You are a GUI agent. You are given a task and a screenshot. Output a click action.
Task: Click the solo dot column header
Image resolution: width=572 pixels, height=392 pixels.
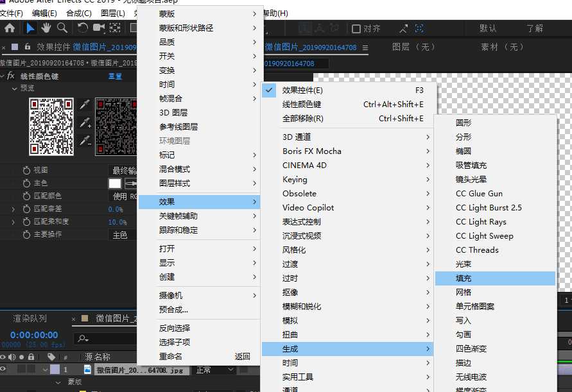[x=22, y=357]
